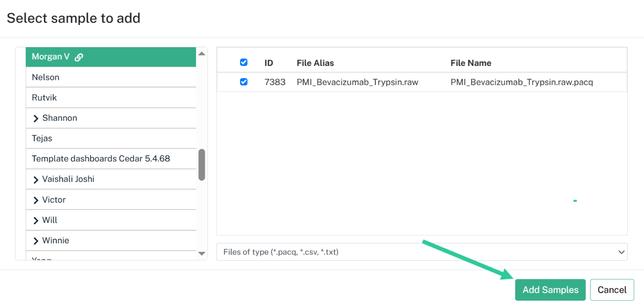Sort by the File Alias column header

point(315,63)
